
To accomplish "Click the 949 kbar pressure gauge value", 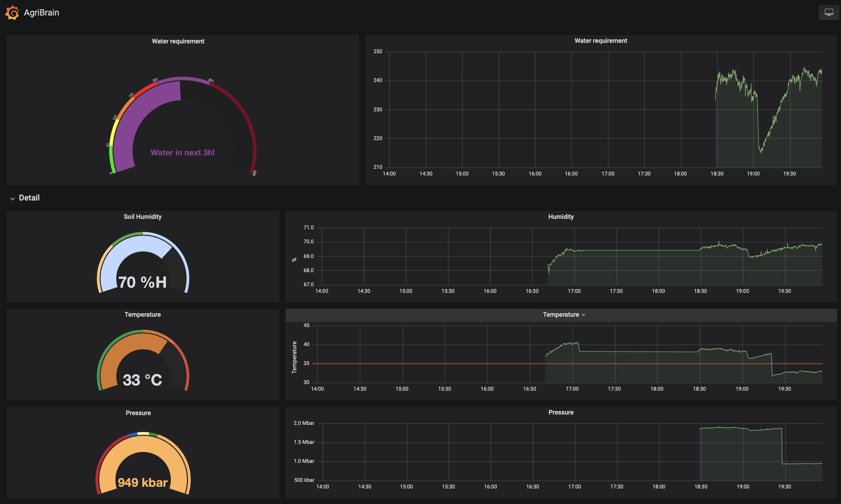I will pos(142,482).
